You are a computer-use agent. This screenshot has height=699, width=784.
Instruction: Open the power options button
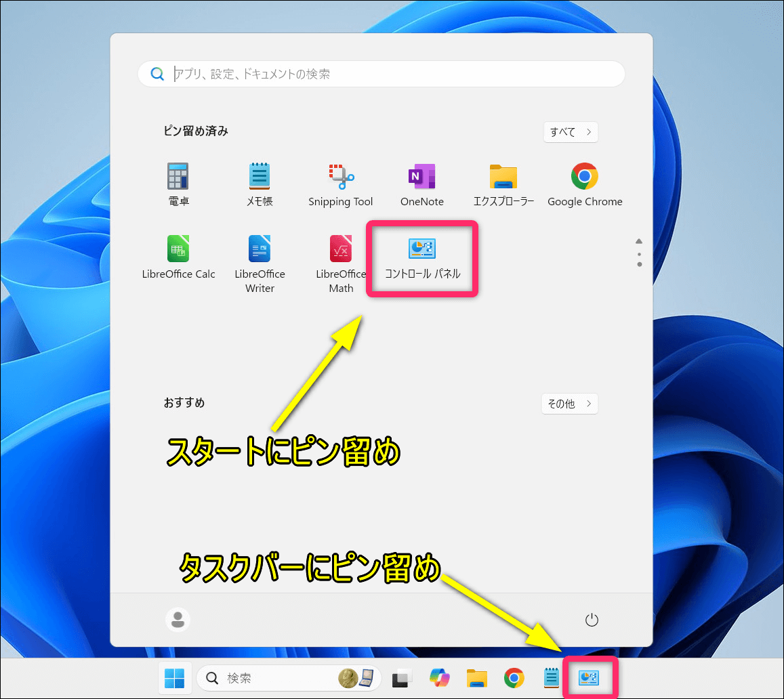click(592, 620)
